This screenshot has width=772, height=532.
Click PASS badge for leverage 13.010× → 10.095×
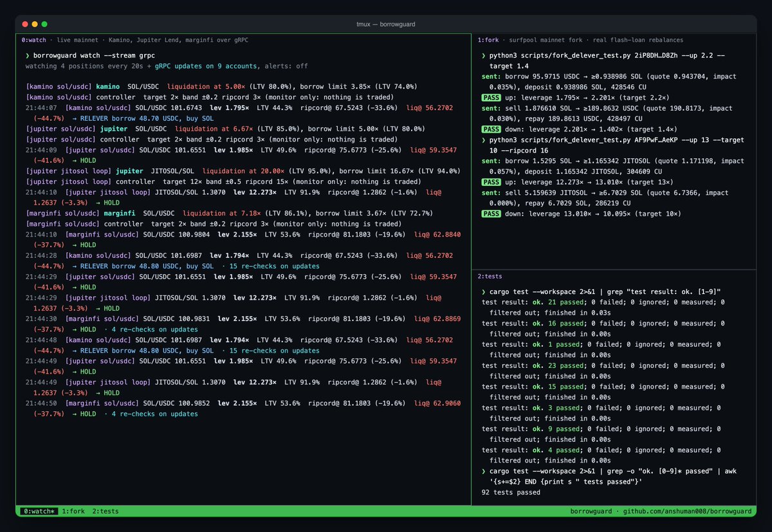point(492,213)
